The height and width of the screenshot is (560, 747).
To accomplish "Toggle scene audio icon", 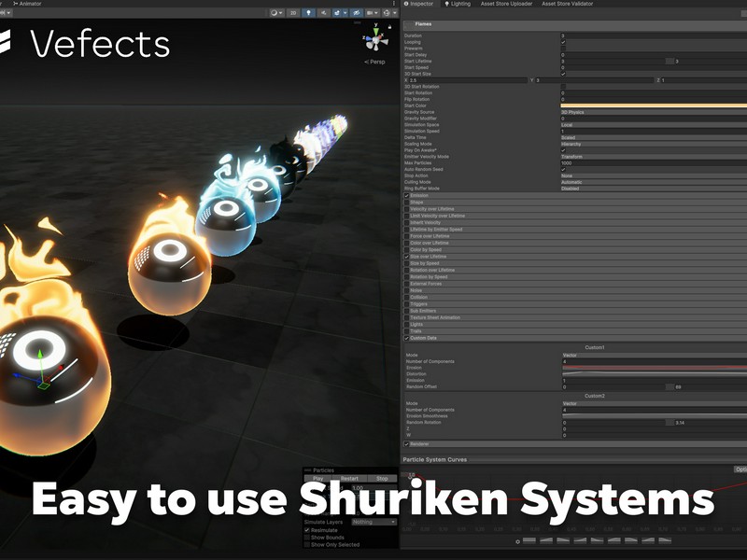I will (323, 13).
